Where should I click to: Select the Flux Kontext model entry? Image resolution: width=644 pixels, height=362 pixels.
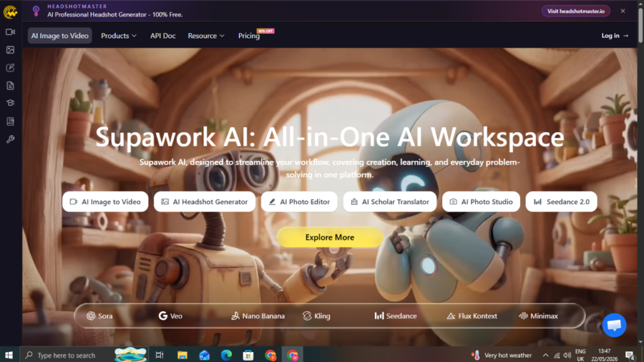pos(472,316)
